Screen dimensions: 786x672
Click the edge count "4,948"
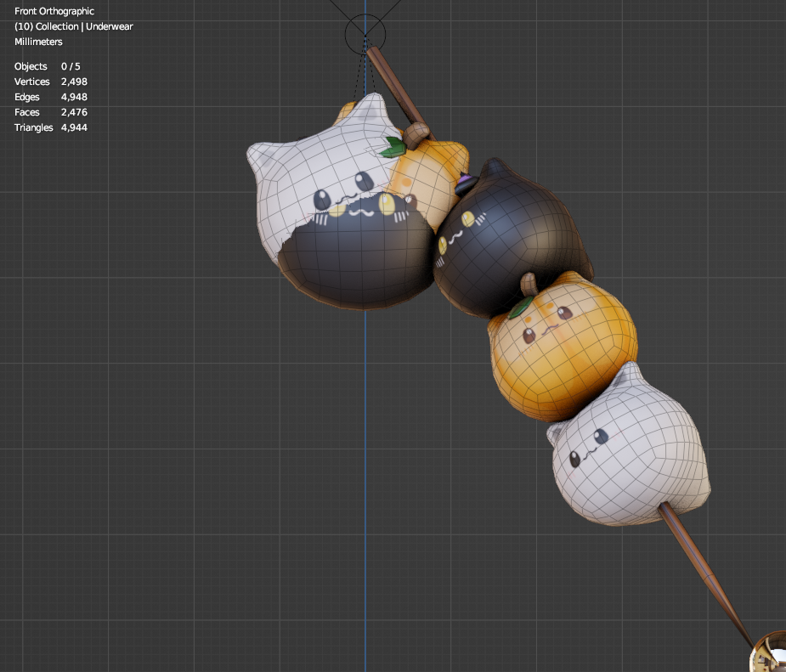[x=74, y=97]
